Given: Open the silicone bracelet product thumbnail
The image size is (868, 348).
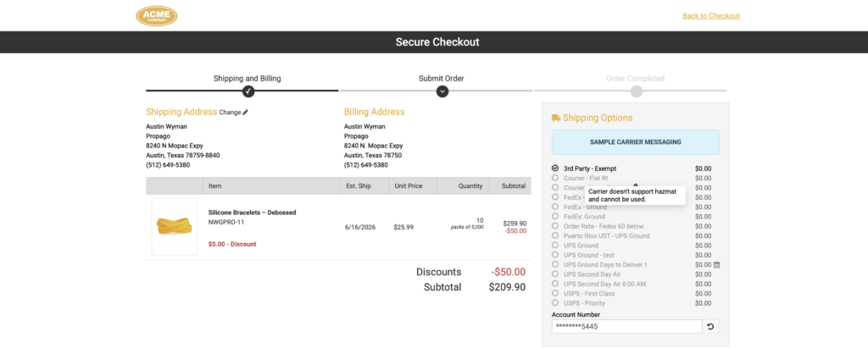Looking at the screenshot, I should [175, 227].
